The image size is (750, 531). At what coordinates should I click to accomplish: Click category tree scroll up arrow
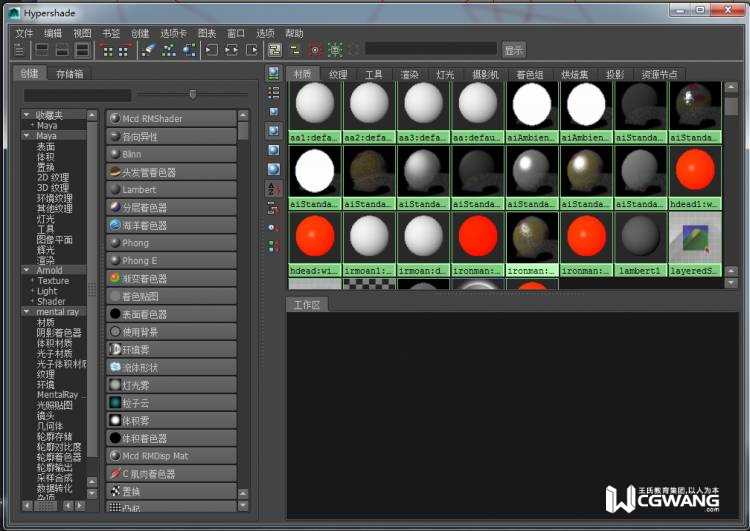[x=92, y=115]
